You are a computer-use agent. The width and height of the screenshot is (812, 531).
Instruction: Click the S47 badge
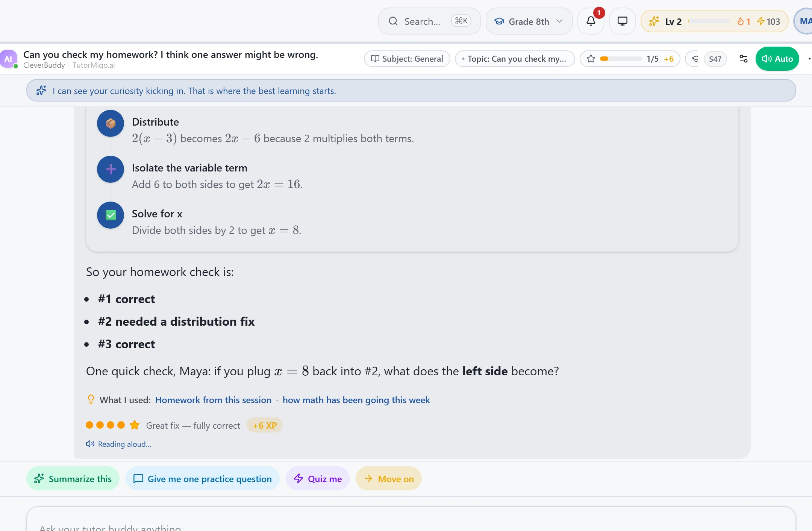point(715,59)
